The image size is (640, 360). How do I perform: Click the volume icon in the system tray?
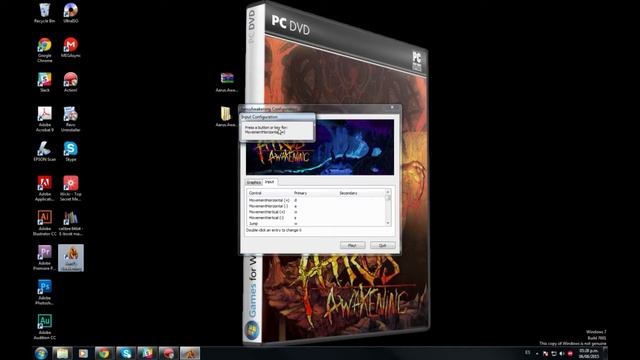pyautogui.click(x=562, y=353)
